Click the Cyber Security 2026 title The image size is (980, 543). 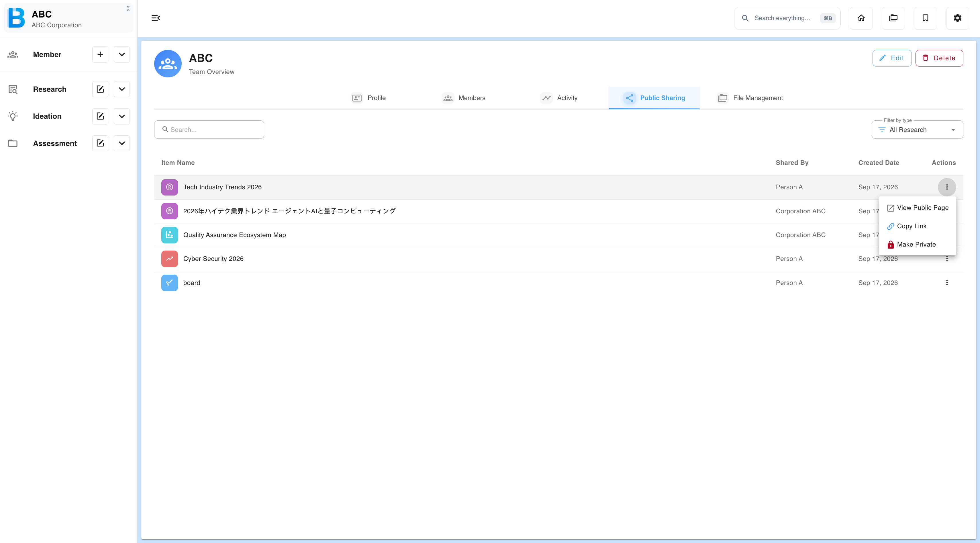tap(213, 259)
